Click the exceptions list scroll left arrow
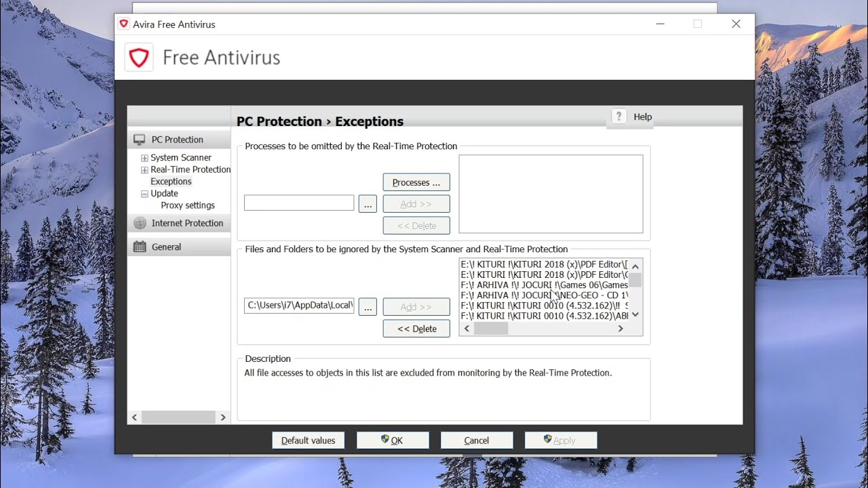868x488 pixels. (467, 329)
